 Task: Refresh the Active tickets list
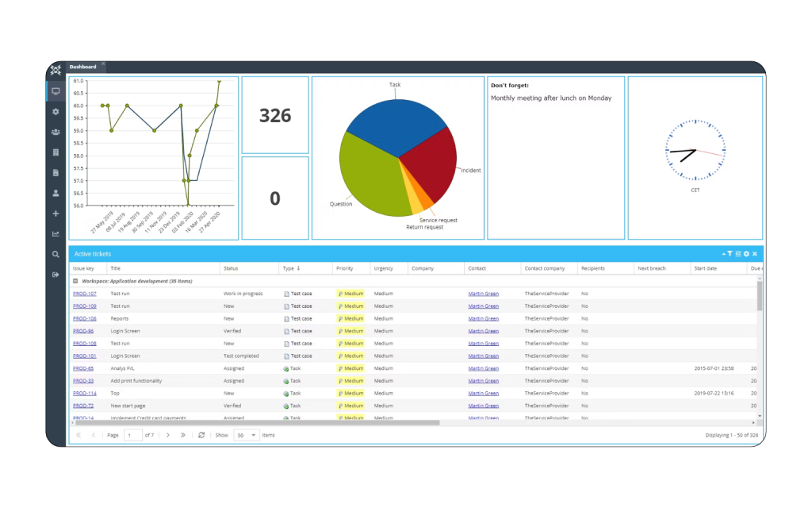tap(201, 435)
